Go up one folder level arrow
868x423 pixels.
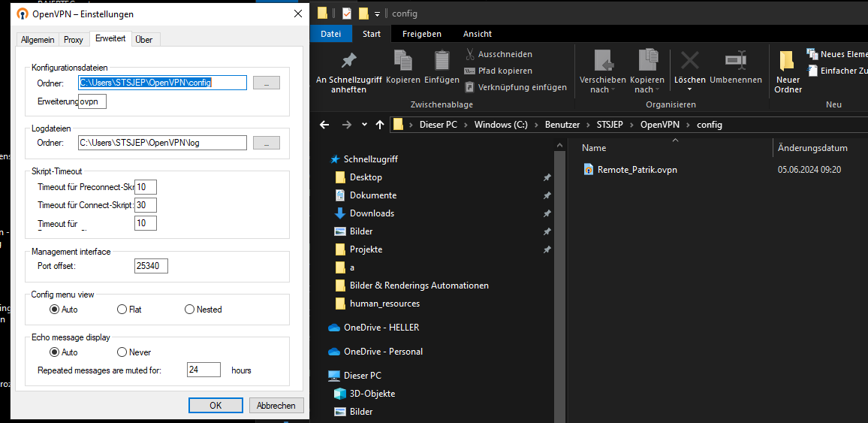pos(380,125)
